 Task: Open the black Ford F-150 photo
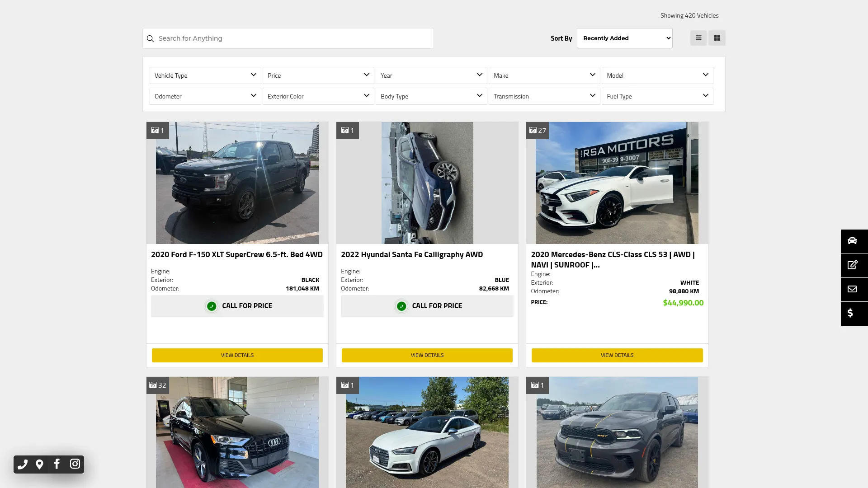point(237,183)
